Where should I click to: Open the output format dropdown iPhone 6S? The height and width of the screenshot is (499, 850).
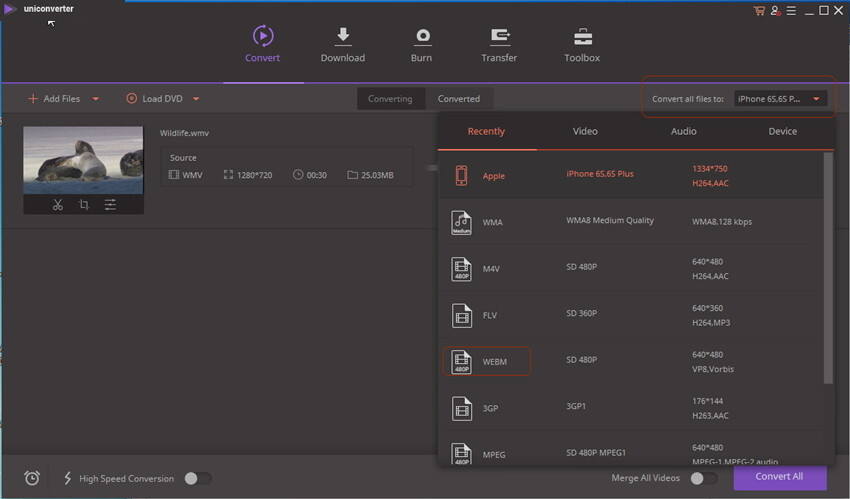[780, 99]
